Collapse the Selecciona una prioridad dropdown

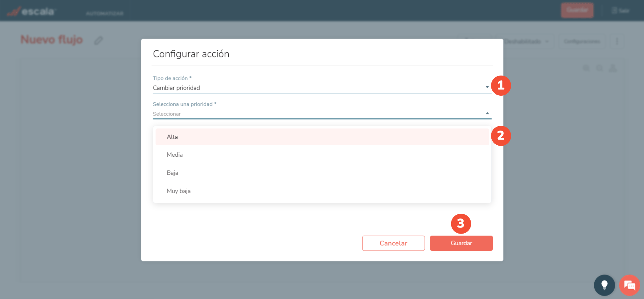tap(322, 114)
